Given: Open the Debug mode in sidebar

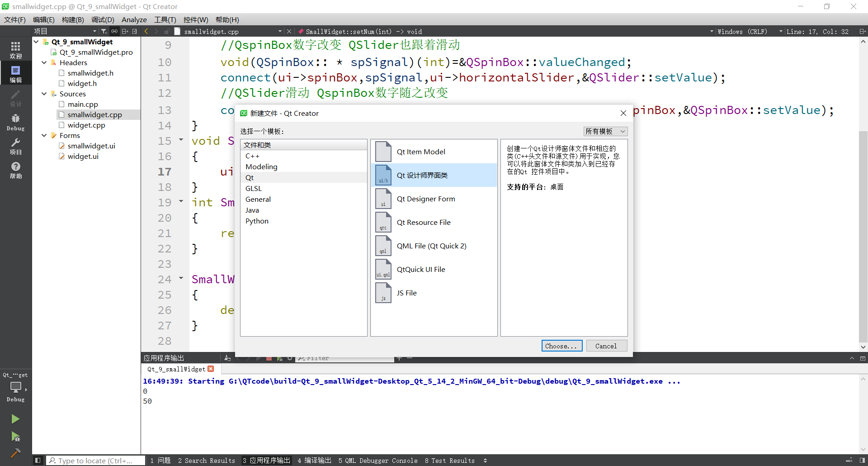Looking at the screenshot, I should click(x=16, y=122).
